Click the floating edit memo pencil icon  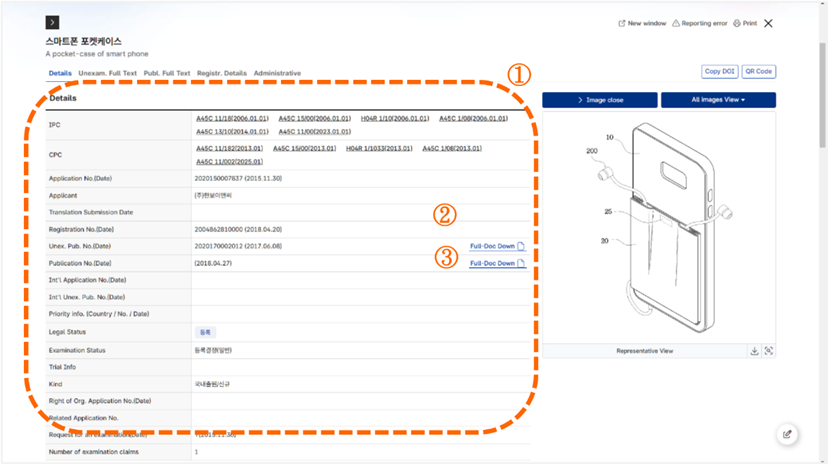coord(788,433)
